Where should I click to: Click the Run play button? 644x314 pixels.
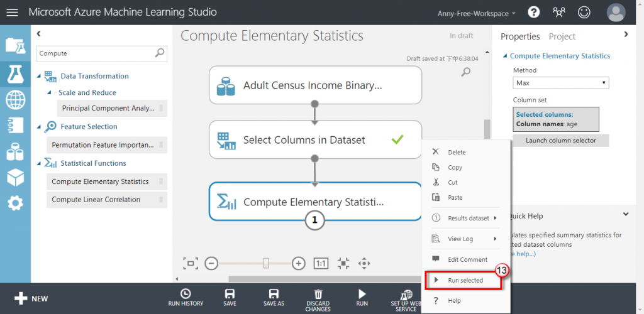click(x=362, y=298)
